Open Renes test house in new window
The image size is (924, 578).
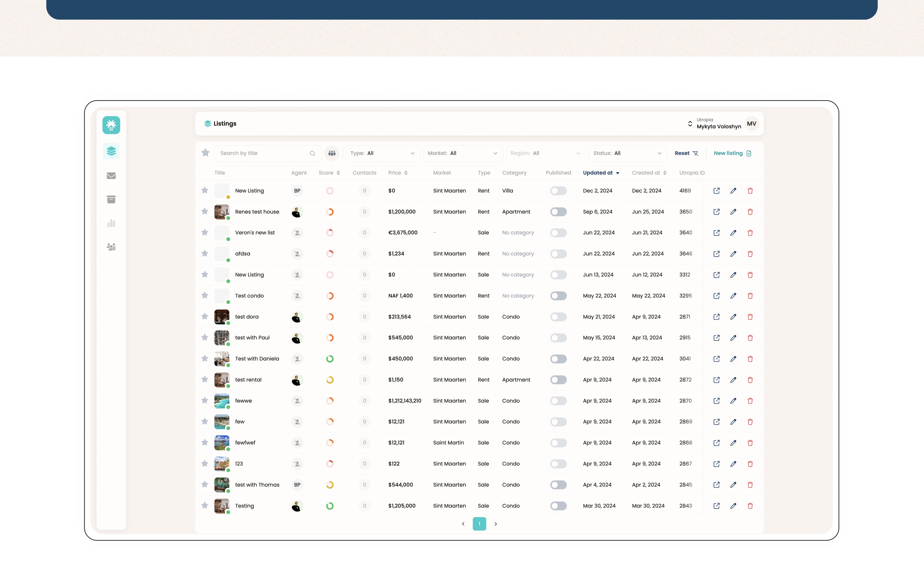coord(716,212)
